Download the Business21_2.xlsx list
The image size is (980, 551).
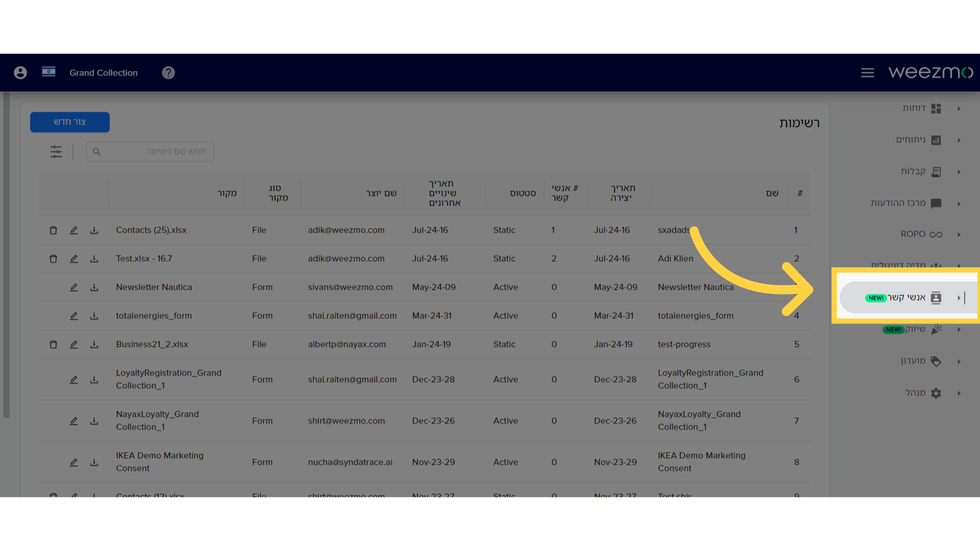(94, 344)
